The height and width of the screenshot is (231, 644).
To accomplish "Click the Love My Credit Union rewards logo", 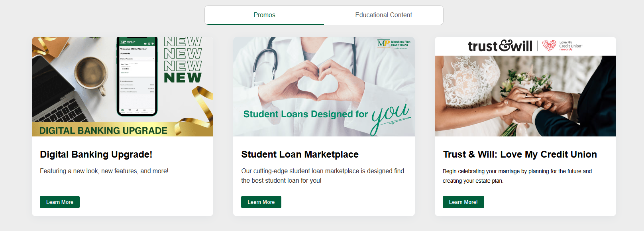I will point(562,46).
